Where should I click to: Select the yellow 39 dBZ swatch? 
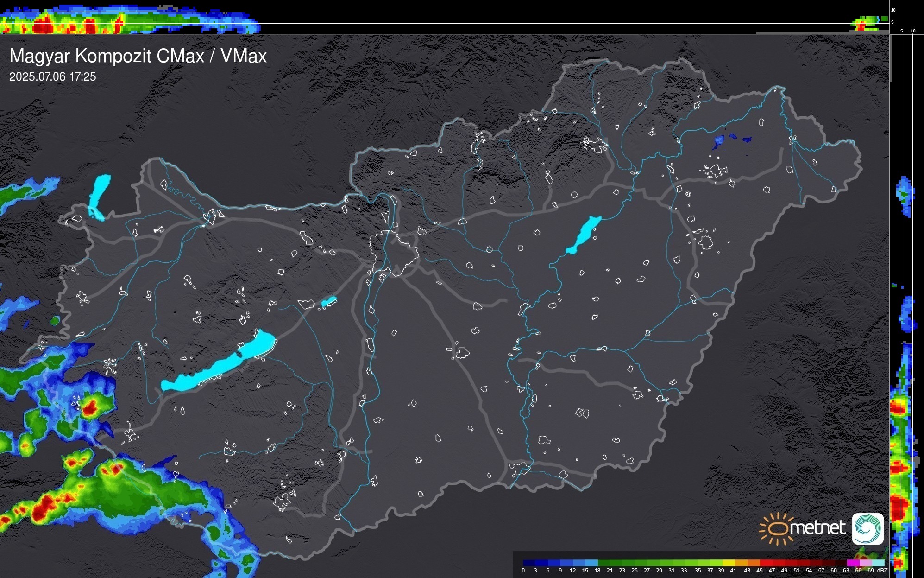(728, 563)
